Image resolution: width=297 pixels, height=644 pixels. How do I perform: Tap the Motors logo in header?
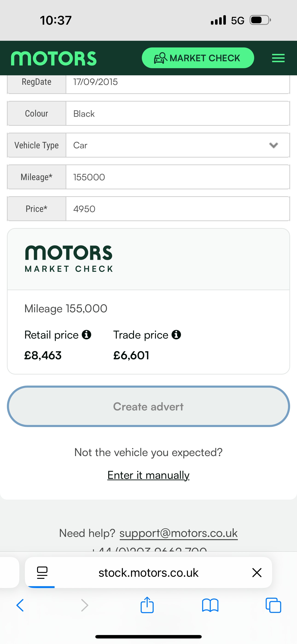[54, 58]
